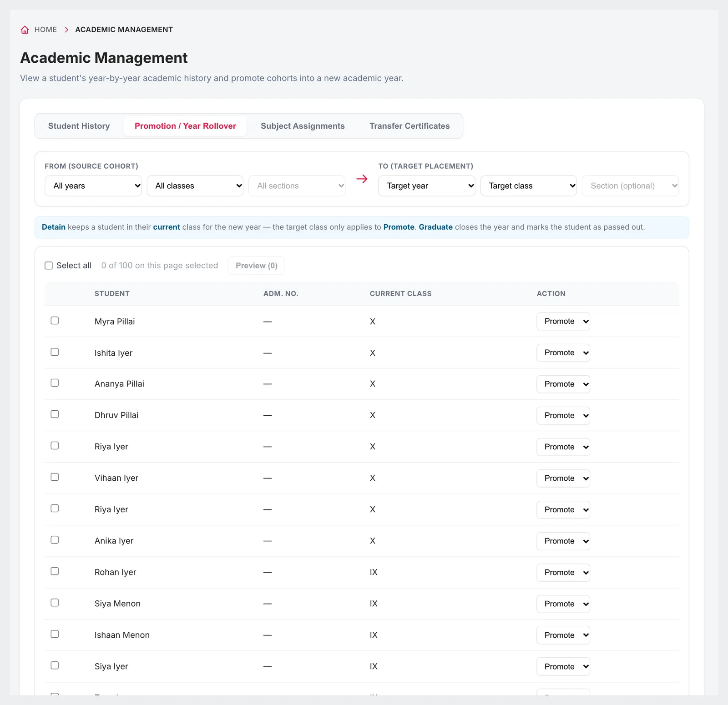Choose a Target year from dropdown
This screenshot has height=705, width=728.
click(x=427, y=186)
